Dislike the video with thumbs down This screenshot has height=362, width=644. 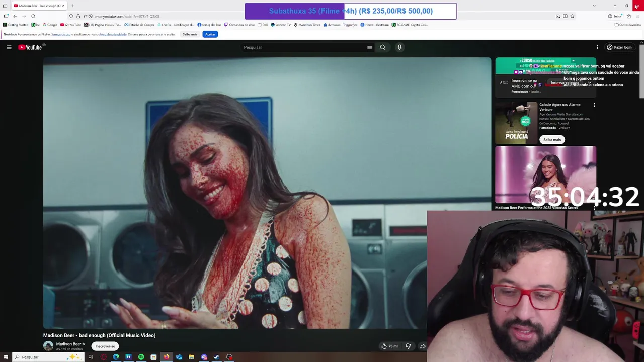(409, 346)
